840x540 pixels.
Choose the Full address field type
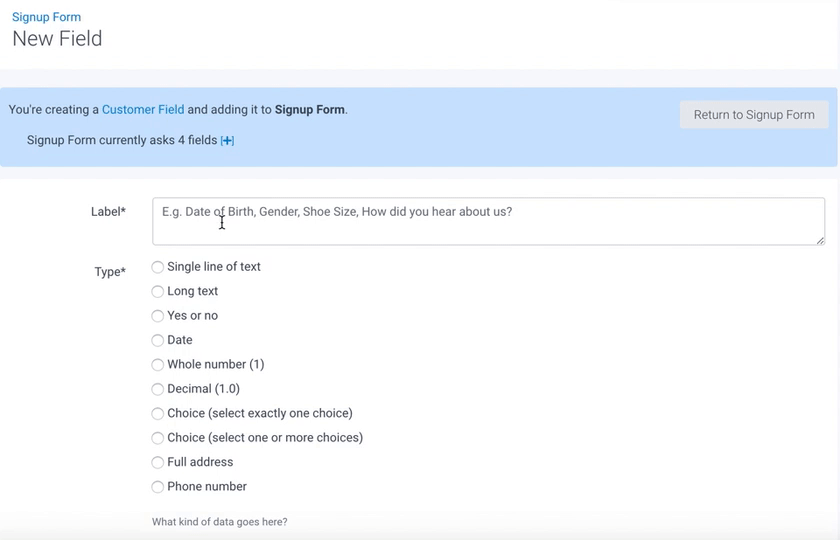(x=158, y=463)
